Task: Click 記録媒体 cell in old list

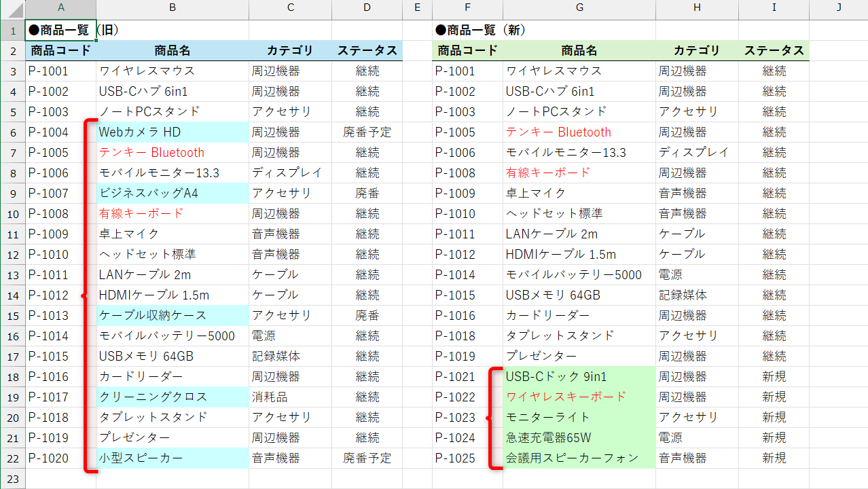Action: 291,357
